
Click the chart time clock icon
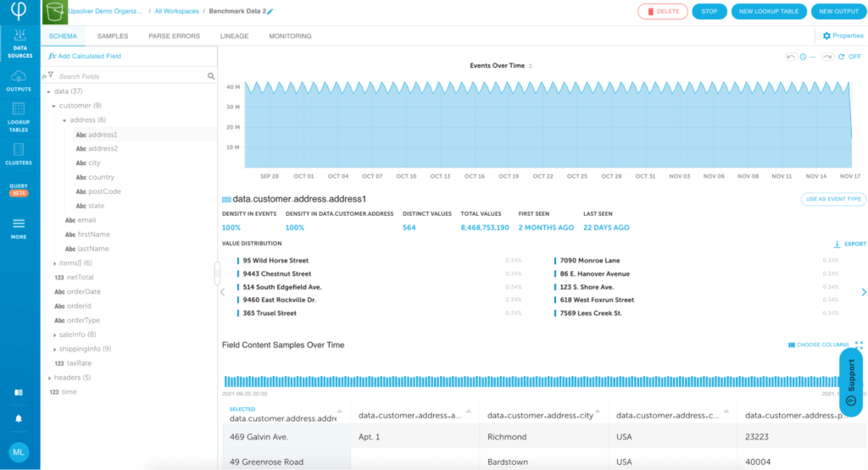[804, 57]
